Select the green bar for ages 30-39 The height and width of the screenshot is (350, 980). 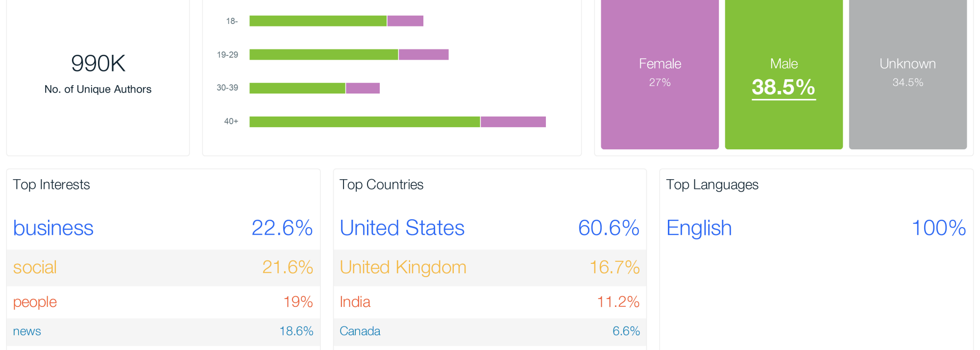pyautogui.click(x=297, y=88)
